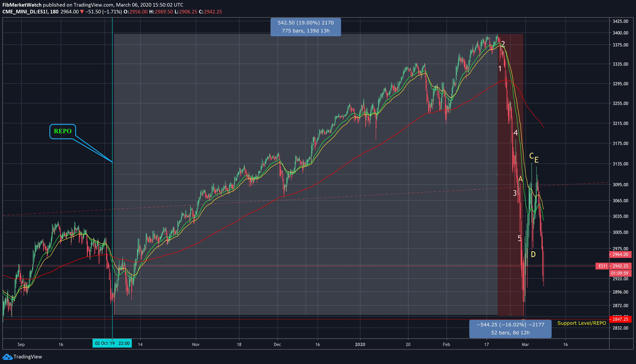
Task: Click the L:2906.25 low value
Action: [x=186, y=12]
